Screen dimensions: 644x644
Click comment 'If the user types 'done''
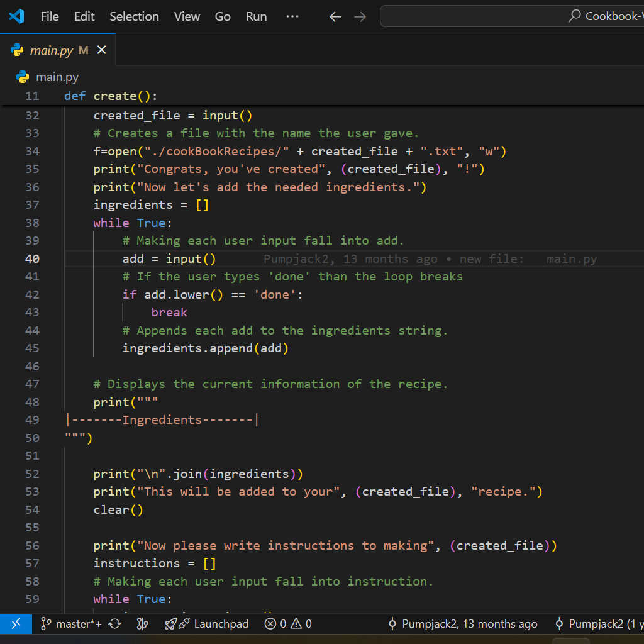292,277
